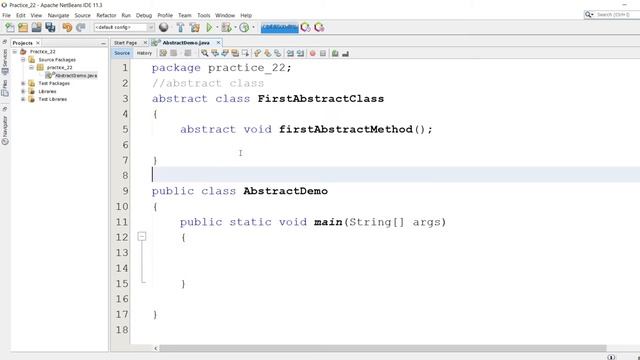Screen dimensions: 640x360
Task: Open the Team menu
Action: (184, 16)
